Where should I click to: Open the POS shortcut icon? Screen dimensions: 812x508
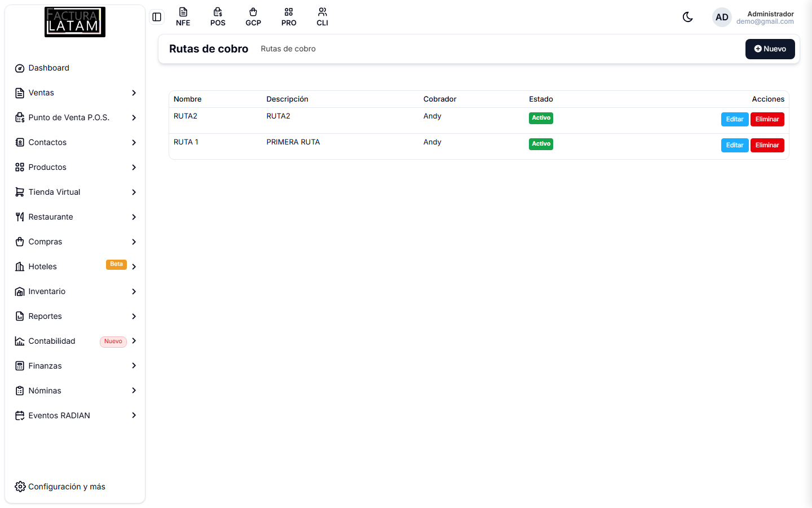coord(218,17)
